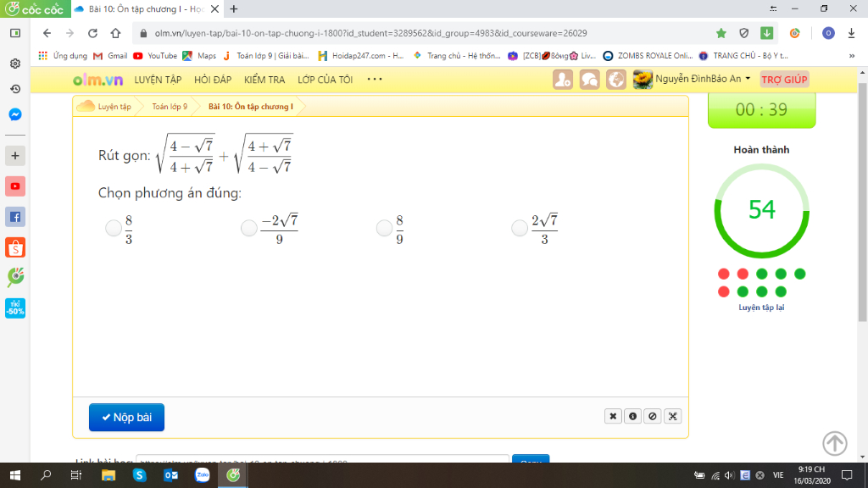868x488 pixels.
Task: Go to browser home page
Action: coord(115,33)
